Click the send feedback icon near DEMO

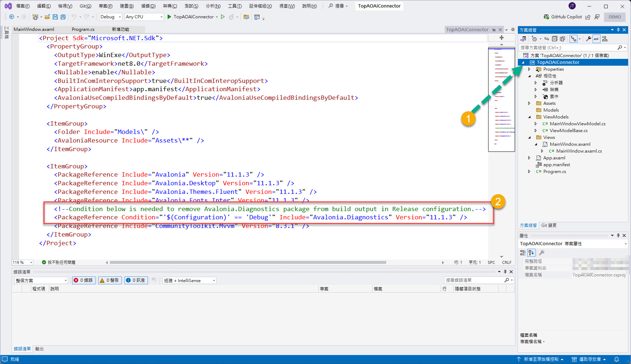597,17
